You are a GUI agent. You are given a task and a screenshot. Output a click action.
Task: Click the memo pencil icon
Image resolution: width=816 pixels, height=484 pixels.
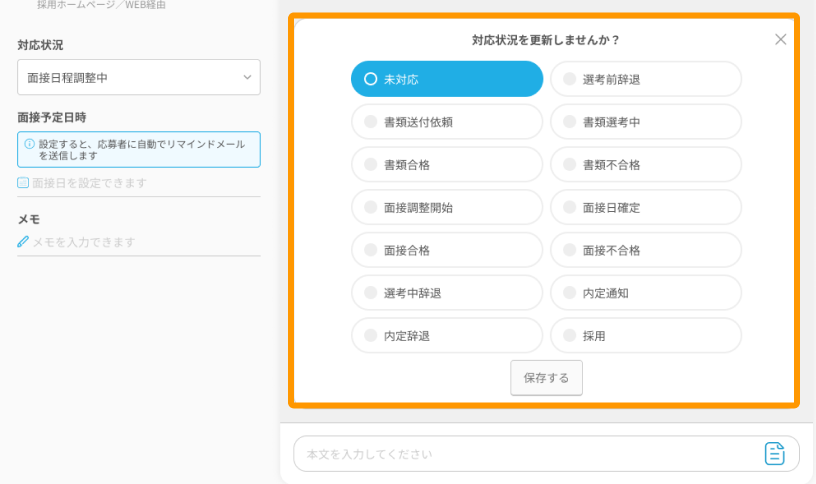(x=23, y=241)
